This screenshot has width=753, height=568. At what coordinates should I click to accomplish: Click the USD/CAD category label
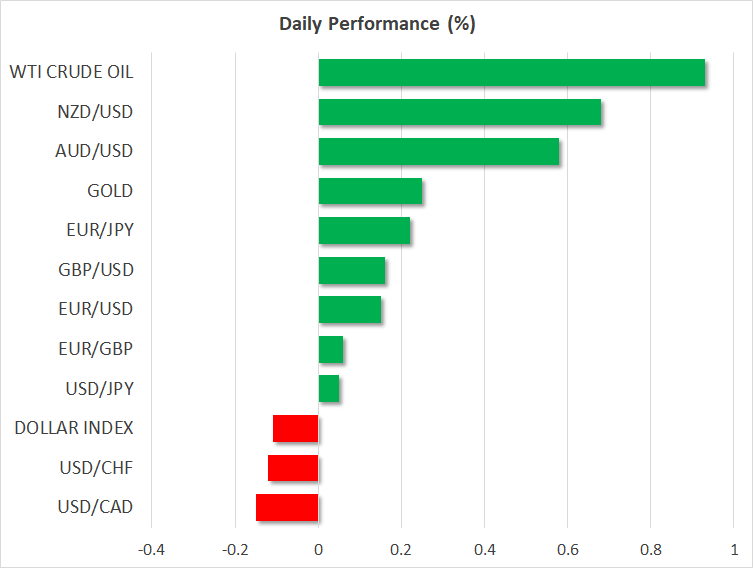97,507
